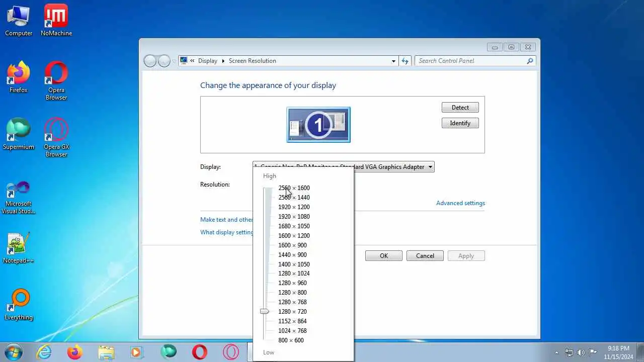The height and width of the screenshot is (362, 644).
Task: Choose 1024 × 768 resolution
Action: pyautogui.click(x=292, y=331)
